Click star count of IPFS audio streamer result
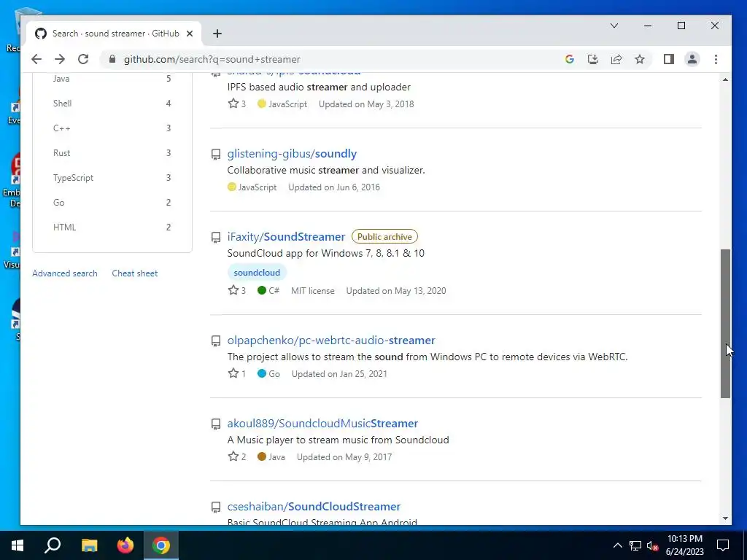 pyautogui.click(x=237, y=104)
